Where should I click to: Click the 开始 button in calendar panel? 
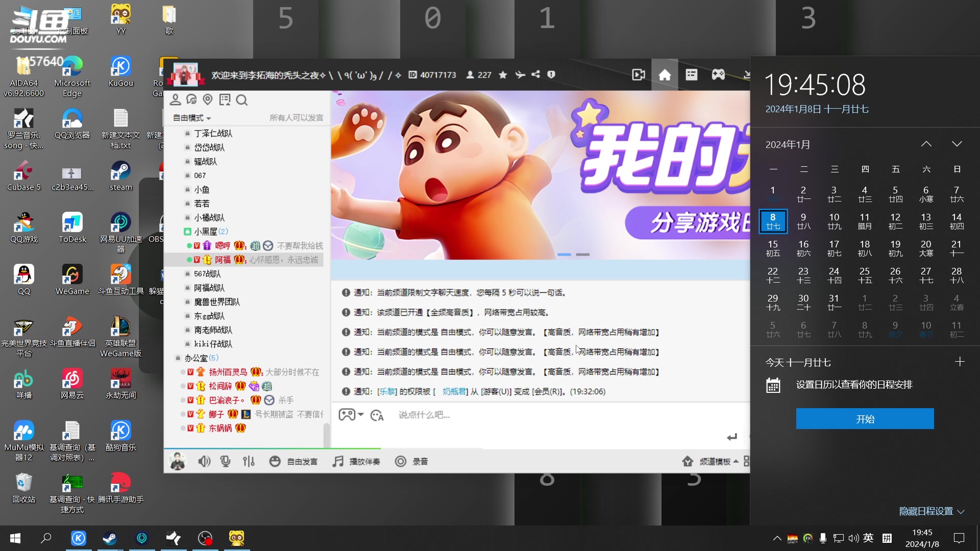864,418
